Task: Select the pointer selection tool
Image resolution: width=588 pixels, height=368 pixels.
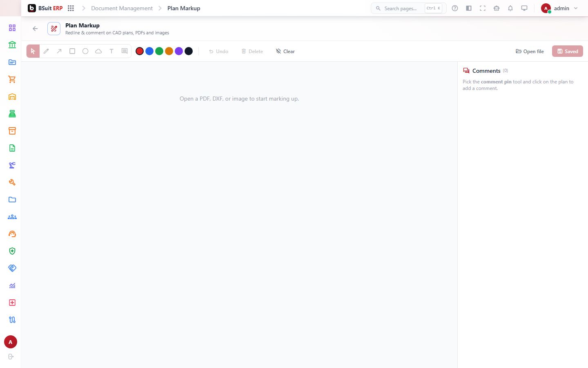Action: point(33,51)
